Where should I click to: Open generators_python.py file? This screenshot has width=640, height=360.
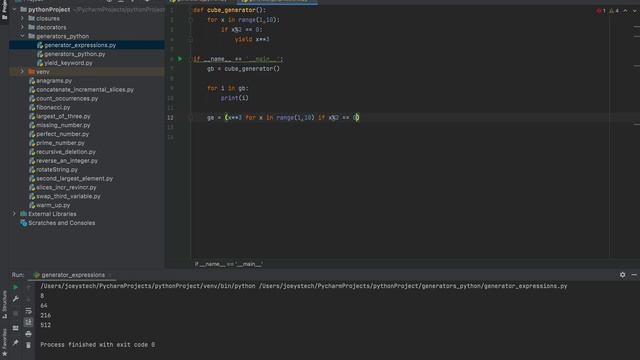(x=75, y=54)
